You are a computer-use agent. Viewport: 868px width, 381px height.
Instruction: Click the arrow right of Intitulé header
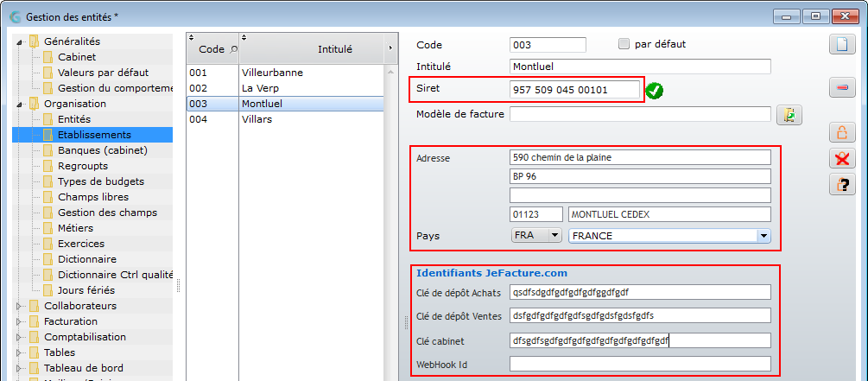coord(390,48)
